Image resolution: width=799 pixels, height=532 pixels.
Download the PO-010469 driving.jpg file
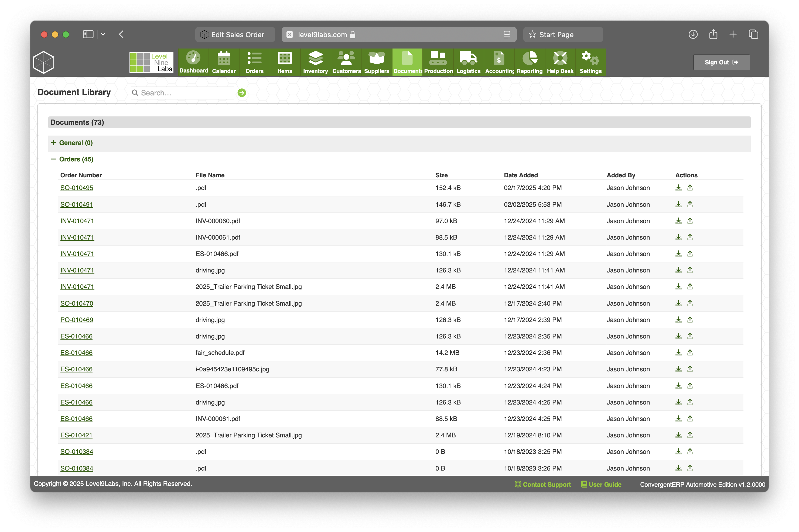coord(678,320)
